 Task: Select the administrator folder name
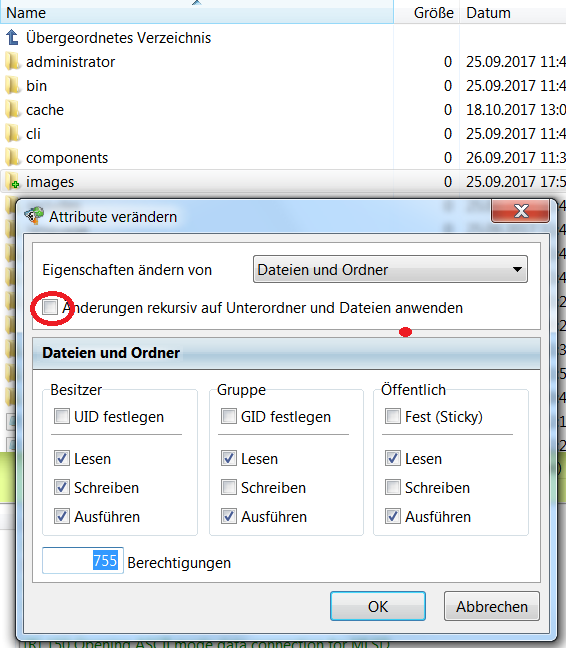pos(71,62)
